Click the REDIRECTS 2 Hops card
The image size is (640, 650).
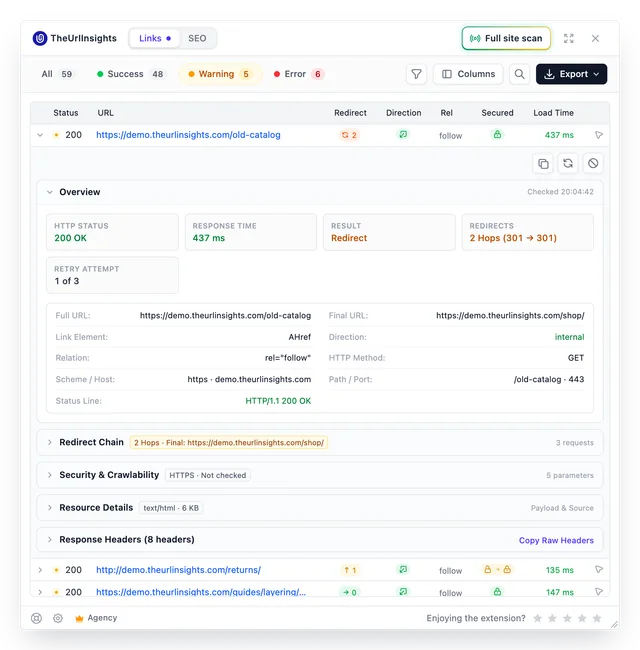click(528, 232)
